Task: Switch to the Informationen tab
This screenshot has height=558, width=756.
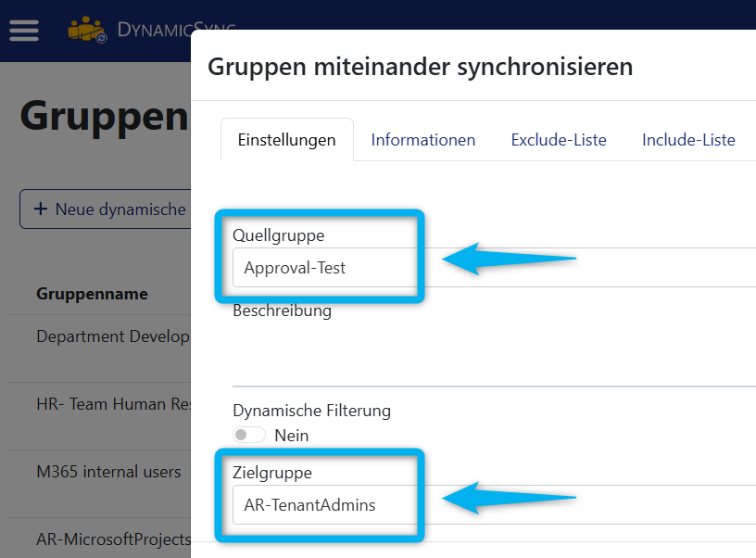Action: click(x=422, y=139)
